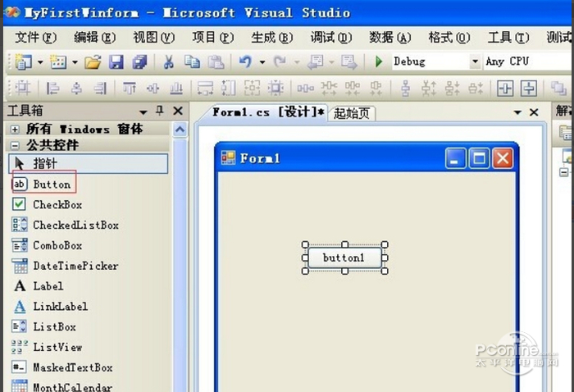
Task: Open the 生成(B) menu
Action: pos(272,38)
